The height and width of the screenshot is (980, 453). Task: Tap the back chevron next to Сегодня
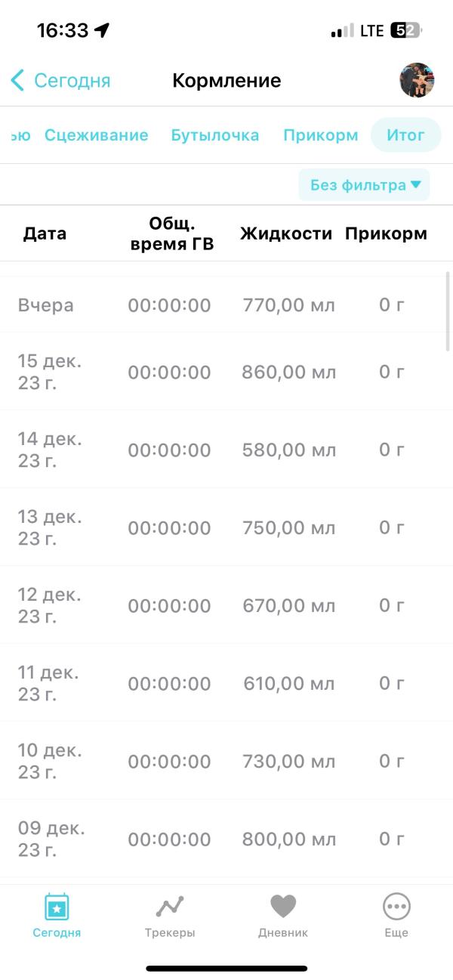18,80
